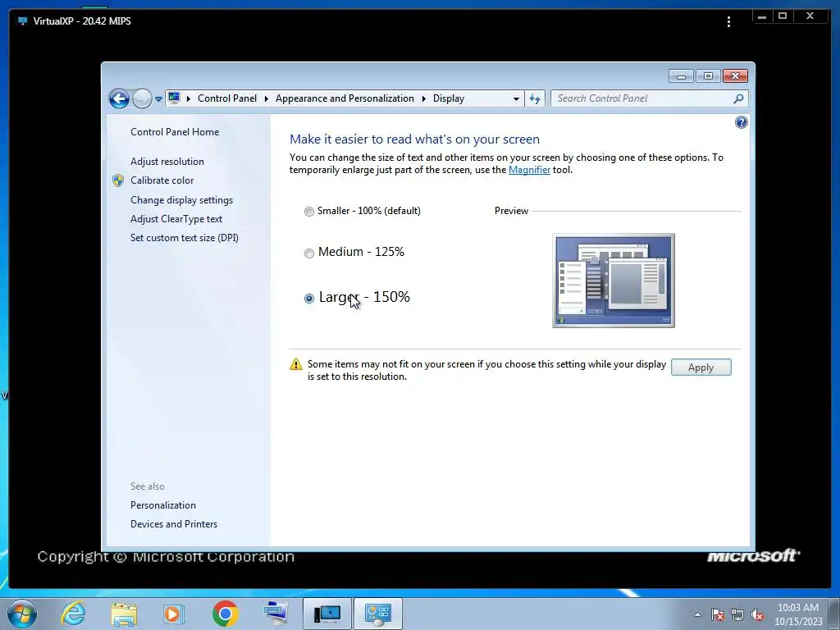Open VirtualXP three-dot options menu
Screen dimensions: 840x630
pos(728,21)
